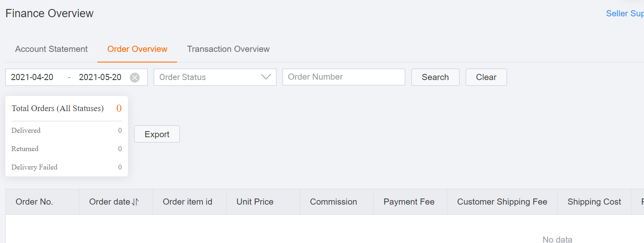Select the Order Number input field
The height and width of the screenshot is (243, 644).
point(343,77)
